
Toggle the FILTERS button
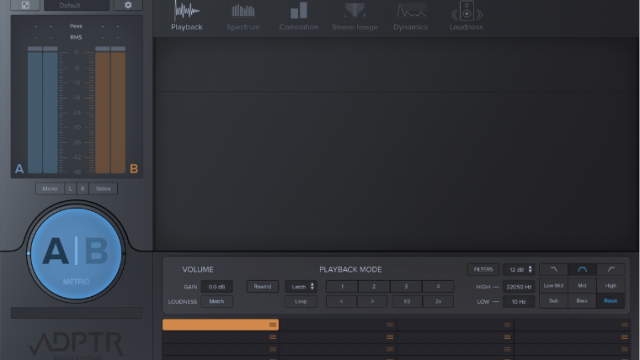pos(483,269)
